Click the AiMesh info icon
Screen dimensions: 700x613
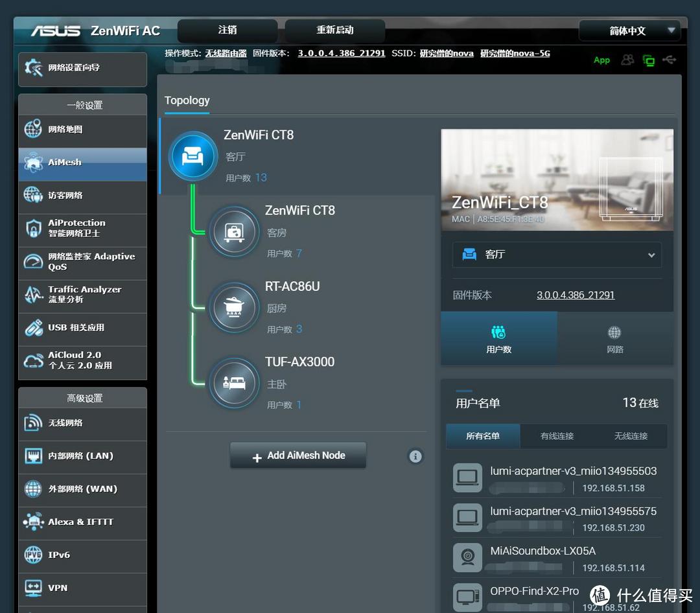tap(415, 456)
